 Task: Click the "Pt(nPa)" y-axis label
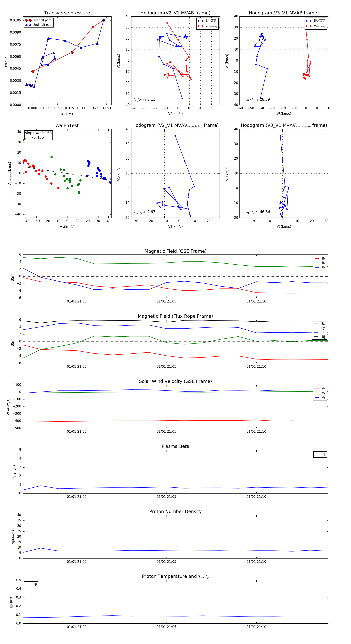tap(6, 61)
